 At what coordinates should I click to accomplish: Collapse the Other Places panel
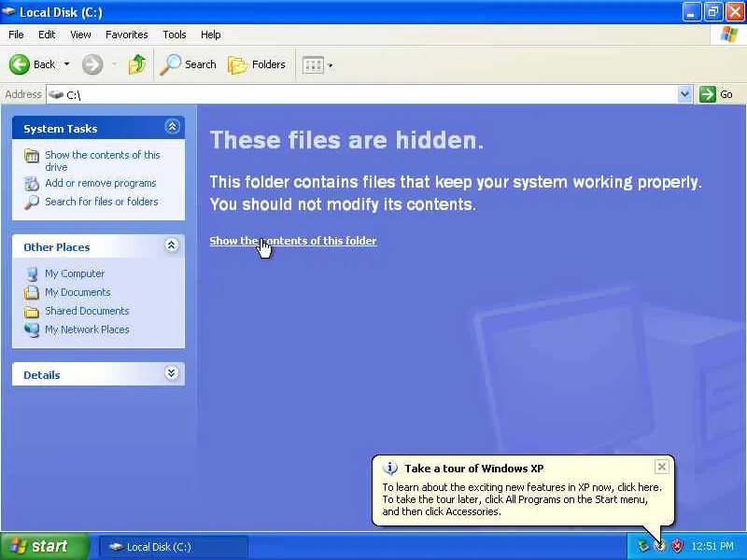point(172,245)
